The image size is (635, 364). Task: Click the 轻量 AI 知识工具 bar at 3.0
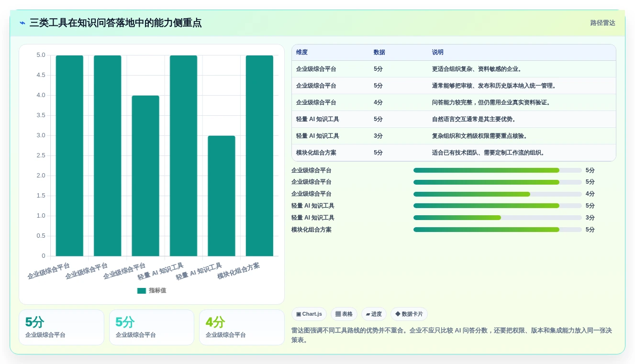pyautogui.click(x=222, y=196)
